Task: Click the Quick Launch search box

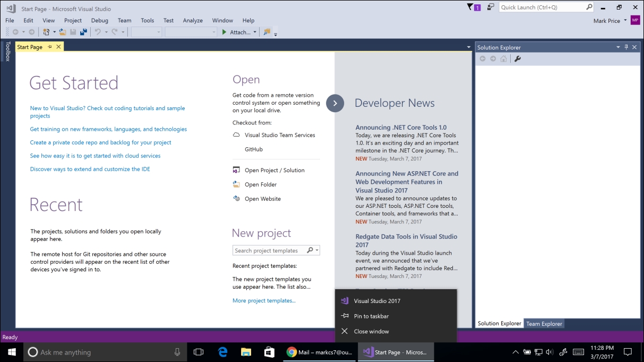Action: coord(546,7)
